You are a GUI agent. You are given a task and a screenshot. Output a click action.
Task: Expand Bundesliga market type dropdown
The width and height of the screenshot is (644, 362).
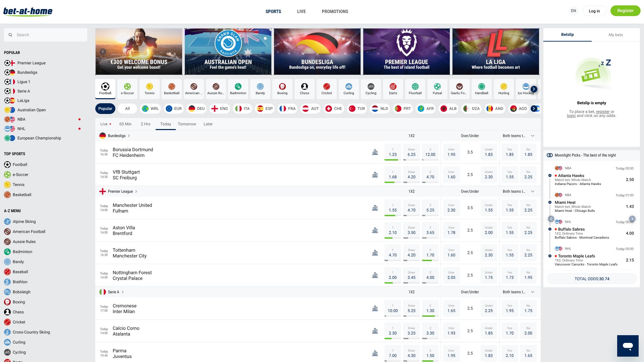point(533,136)
